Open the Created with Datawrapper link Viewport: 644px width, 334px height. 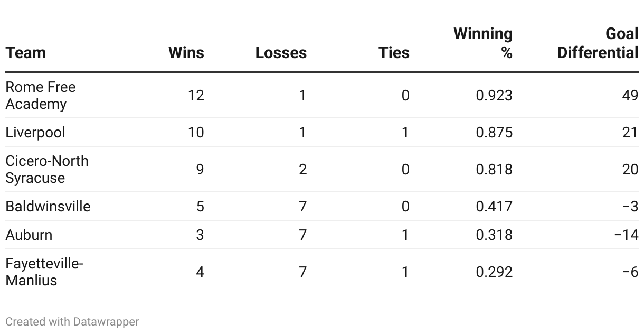click(72, 321)
